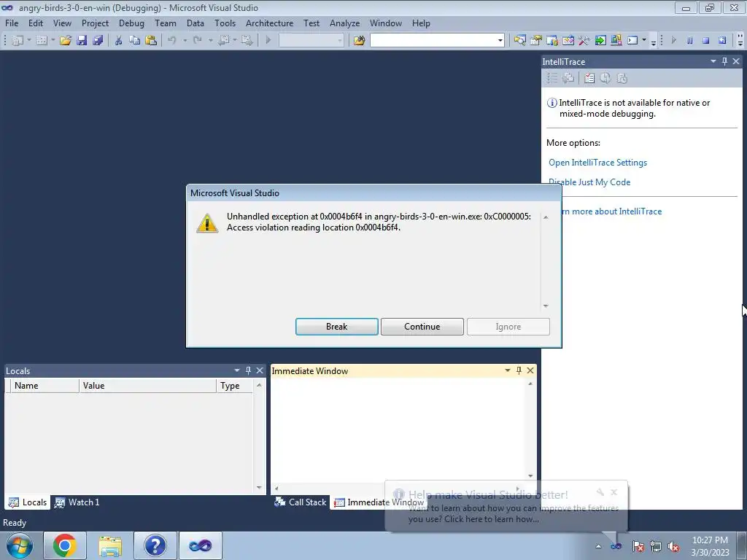The image size is (747, 560).
Task: Click the Restart debugging icon
Action: pos(722,41)
